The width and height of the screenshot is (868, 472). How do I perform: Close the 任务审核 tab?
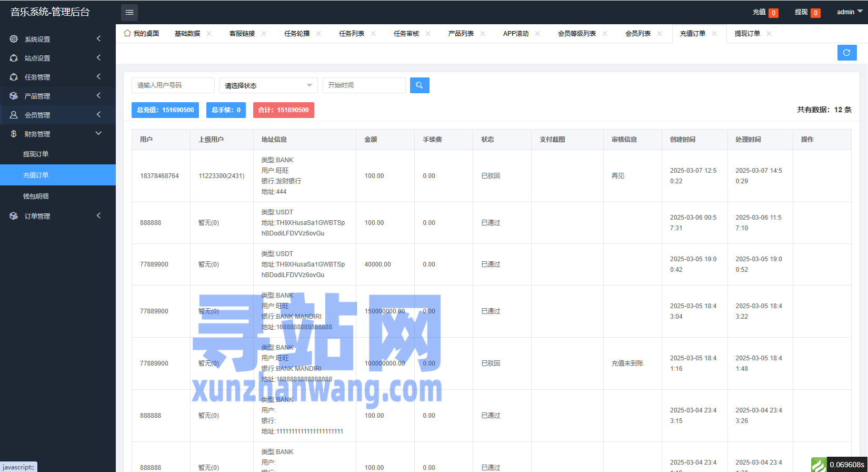point(428,33)
